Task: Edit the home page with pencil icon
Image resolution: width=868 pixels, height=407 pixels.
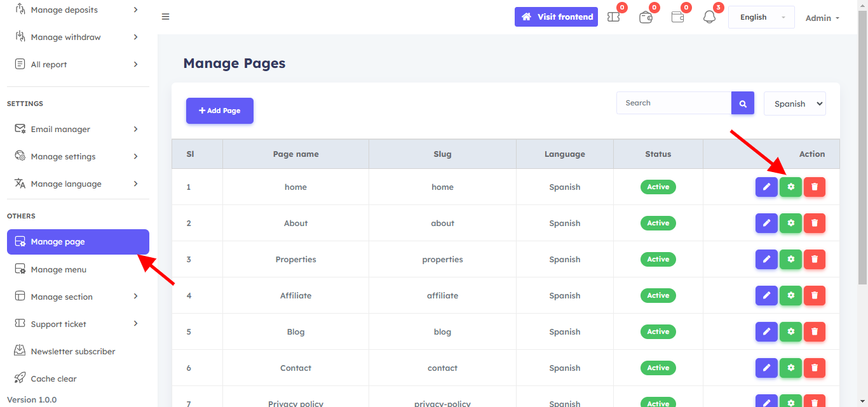Action: 766,187
